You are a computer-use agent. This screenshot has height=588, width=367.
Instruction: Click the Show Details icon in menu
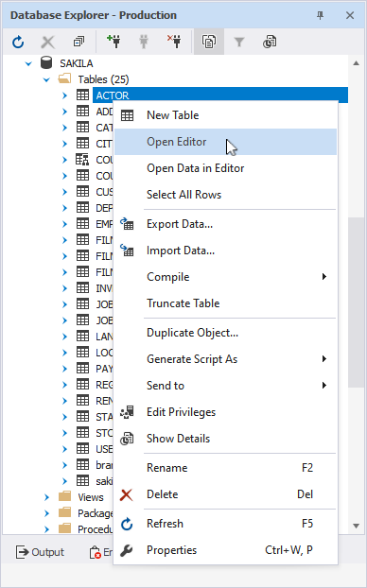pos(127,439)
